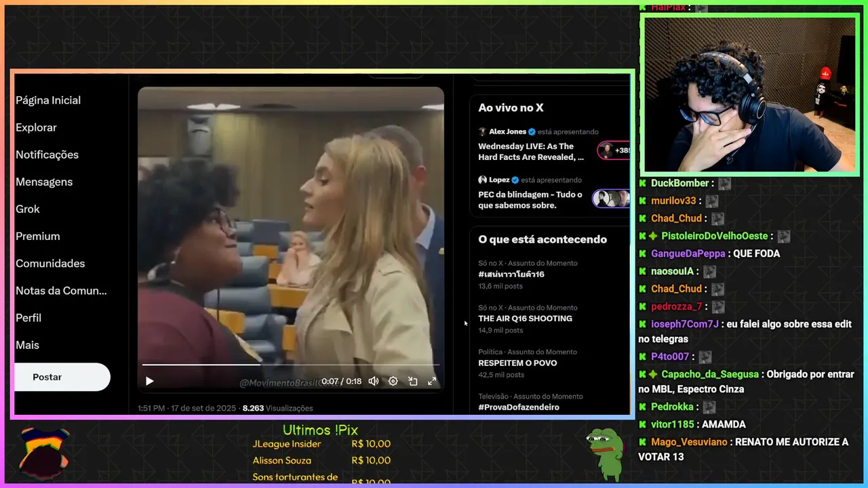Open trending RESPEITEM O POVO
868x488 pixels.
click(x=517, y=363)
